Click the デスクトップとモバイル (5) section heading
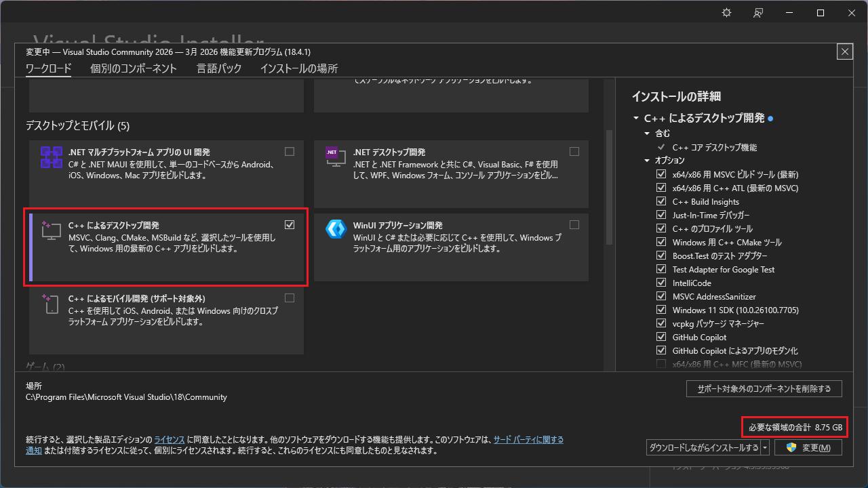Image resolution: width=868 pixels, height=488 pixels. (77, 126)
